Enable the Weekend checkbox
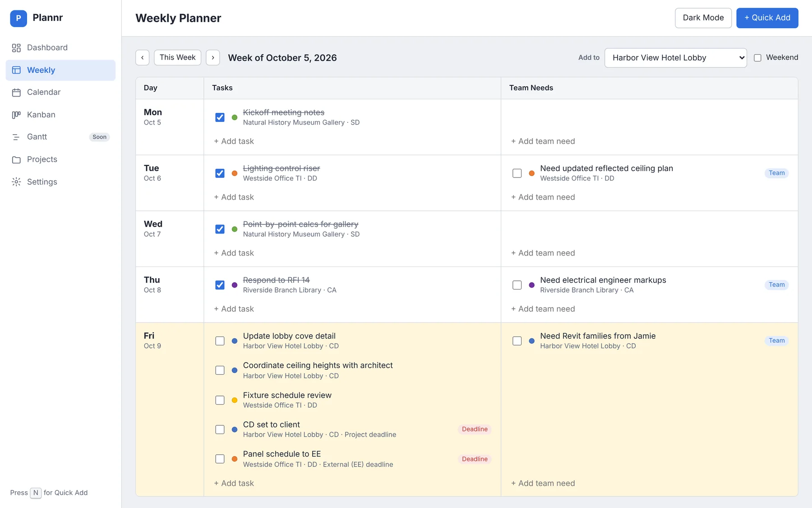 click(757, 58)
